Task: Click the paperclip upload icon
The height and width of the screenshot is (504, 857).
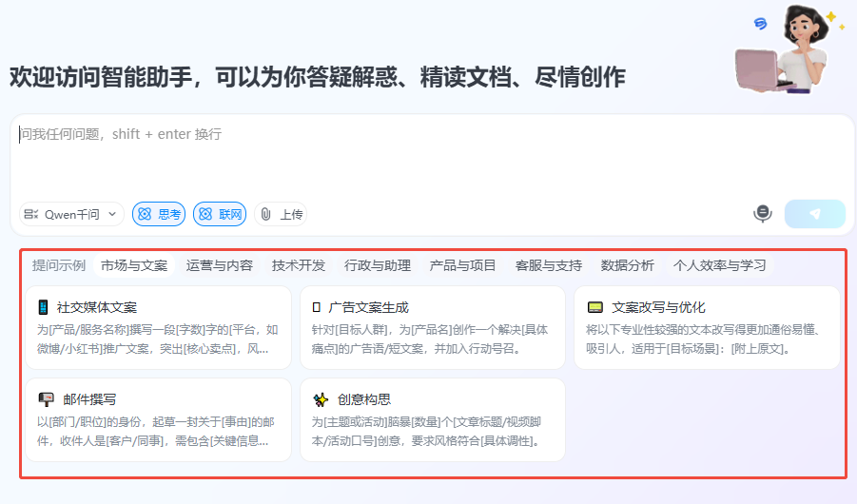Action: (x=265, y=214)
